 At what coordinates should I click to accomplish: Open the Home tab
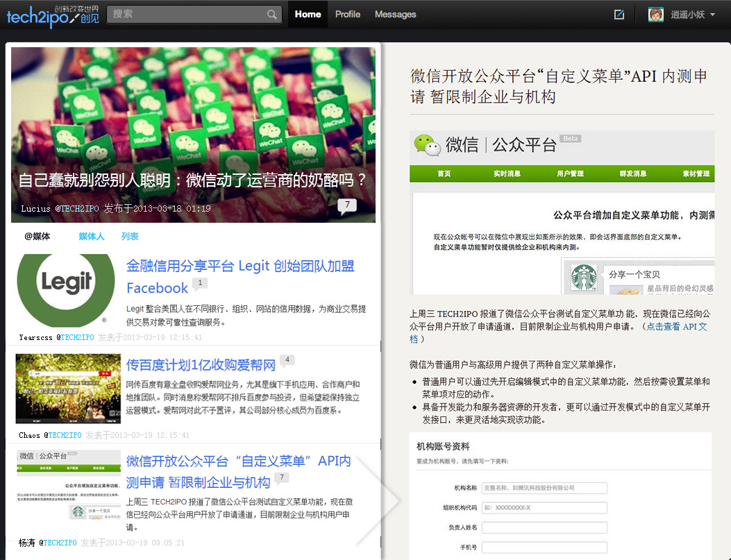[x=308, y=15]
